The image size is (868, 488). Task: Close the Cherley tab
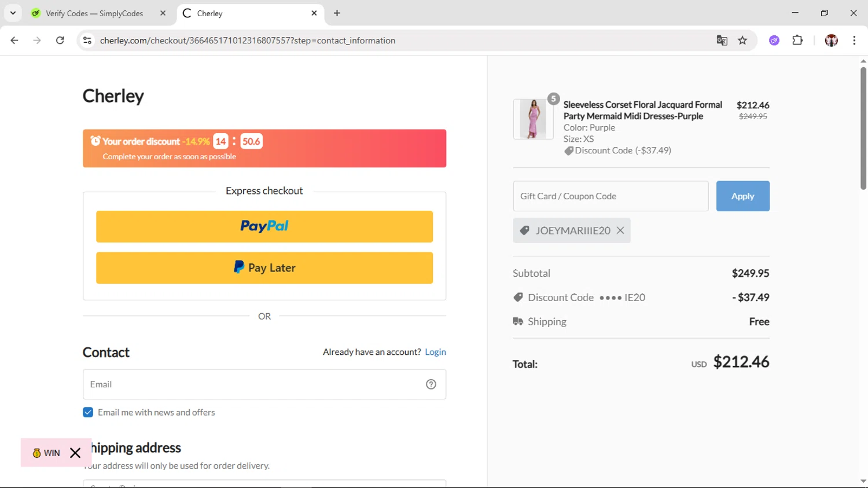314,13
